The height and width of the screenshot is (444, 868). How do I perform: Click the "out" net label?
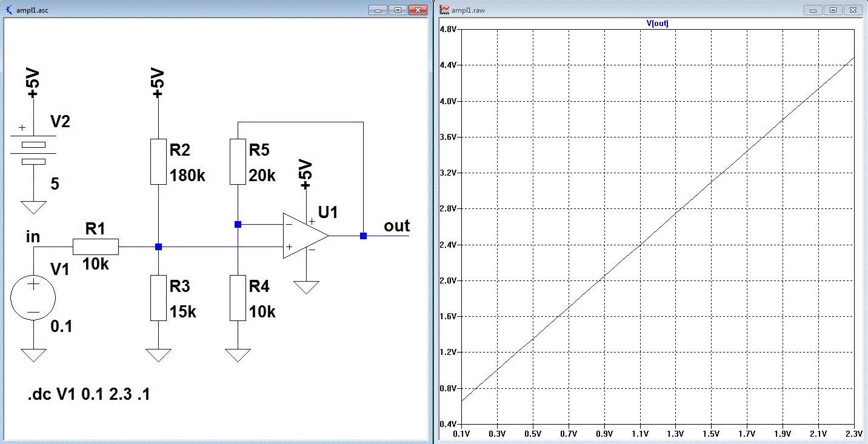point(396,226)
